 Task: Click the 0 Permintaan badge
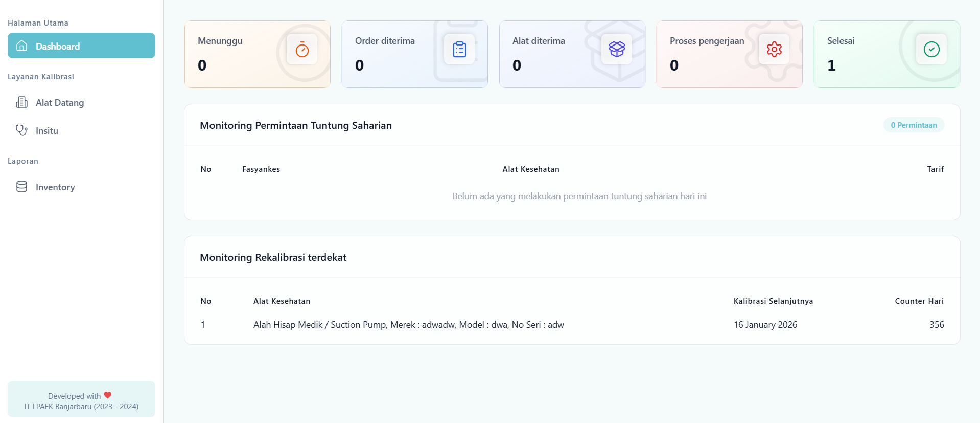[914, 125]
